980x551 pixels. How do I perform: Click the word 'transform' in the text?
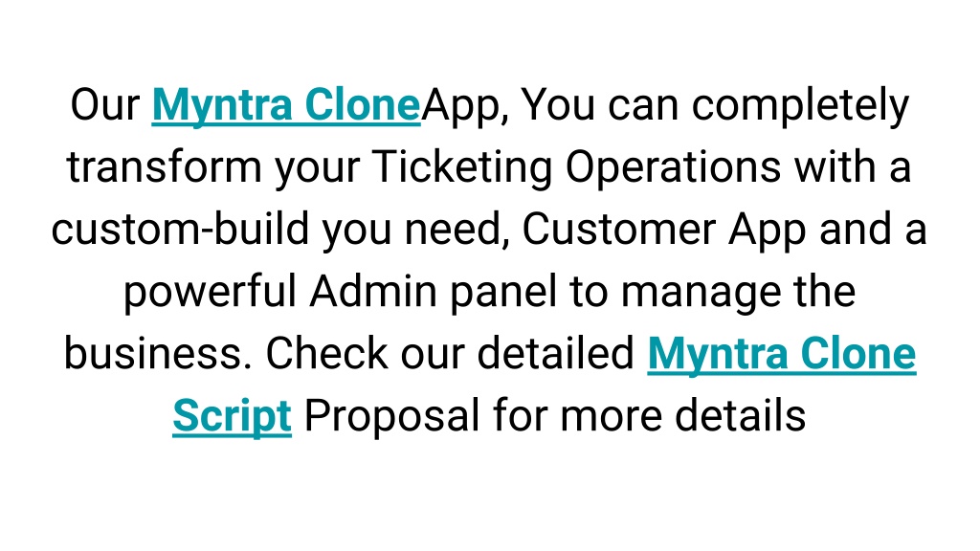click(165, 167)
